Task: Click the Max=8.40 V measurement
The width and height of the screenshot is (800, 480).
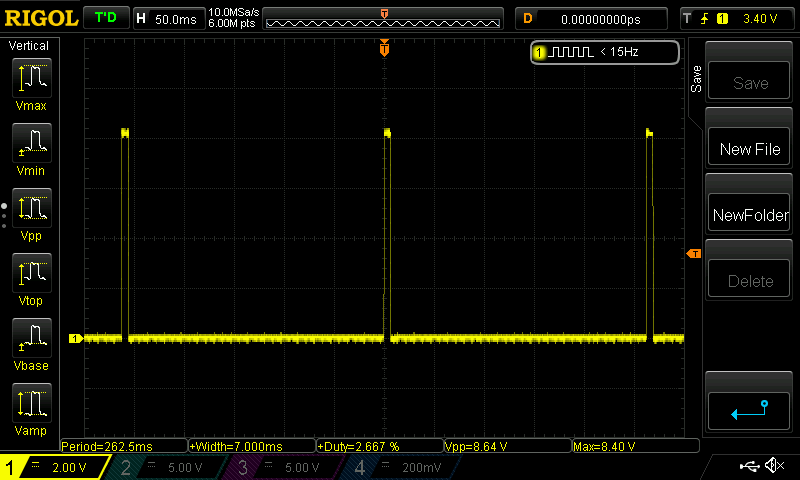Action: pyautogui.click(x=636, y=446)
